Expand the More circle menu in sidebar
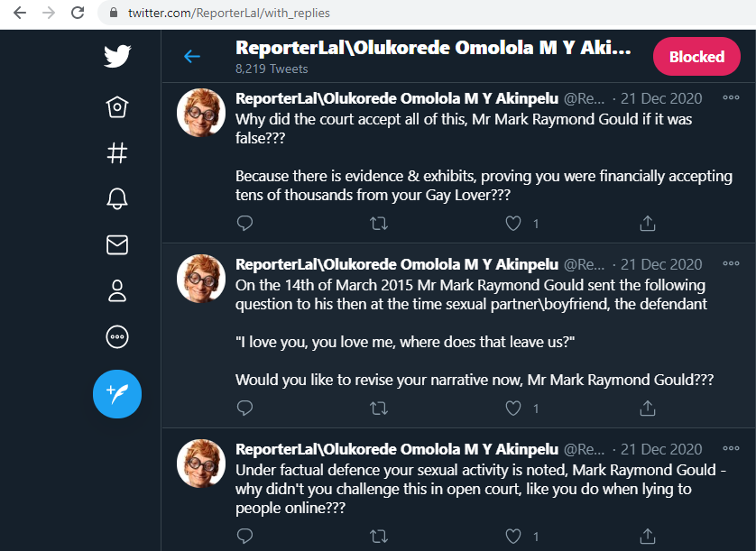 (117, 337)
